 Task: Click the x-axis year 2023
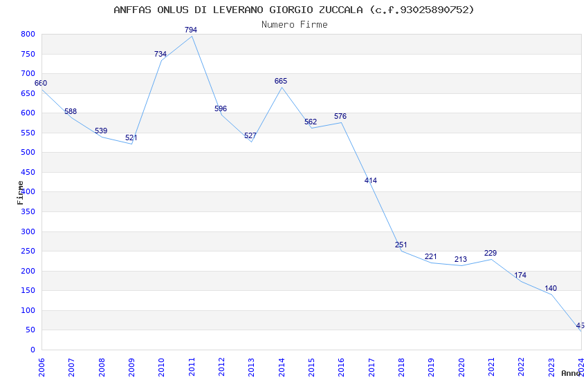[551, 367]
